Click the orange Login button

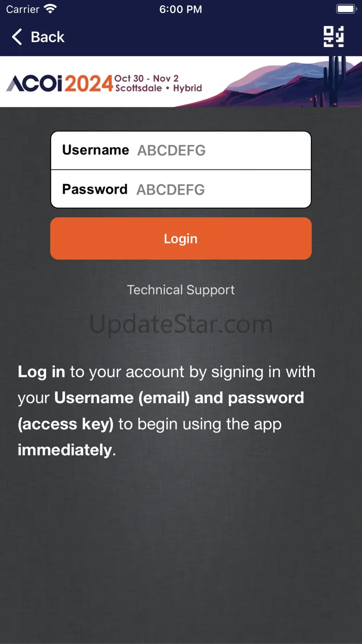[x=181, y=238]
